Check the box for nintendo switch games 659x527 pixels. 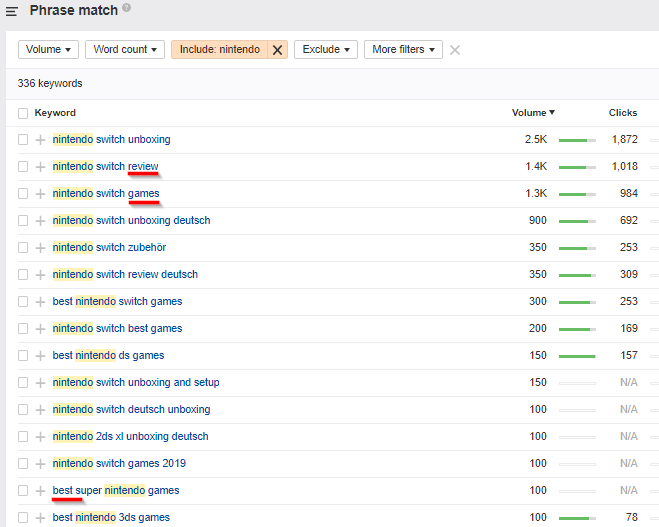[x=23, y=194]
